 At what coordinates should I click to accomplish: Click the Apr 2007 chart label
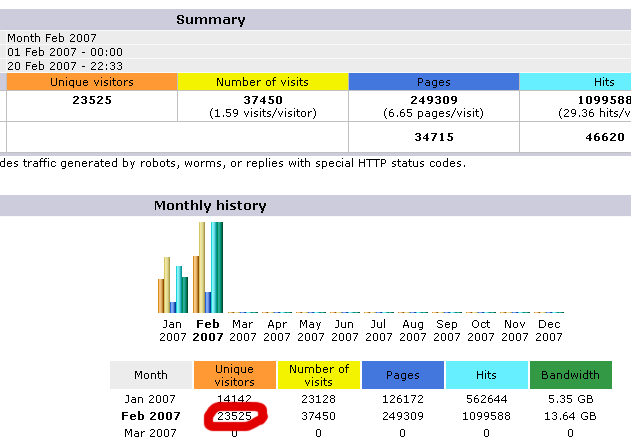[277, 330]
